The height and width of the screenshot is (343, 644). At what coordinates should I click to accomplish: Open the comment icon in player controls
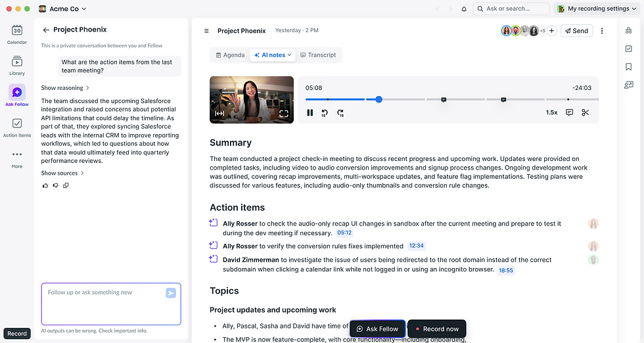569,112
